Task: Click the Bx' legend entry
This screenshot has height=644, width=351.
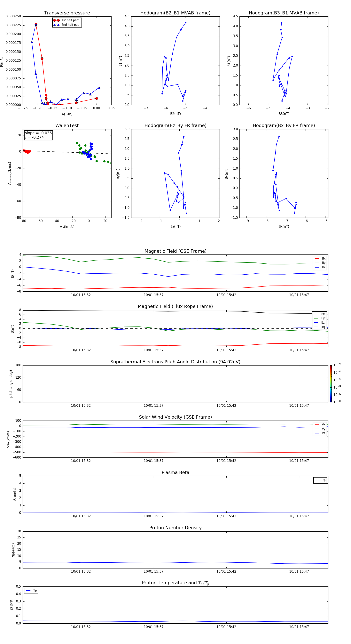Action: click(x=320, y=314)
